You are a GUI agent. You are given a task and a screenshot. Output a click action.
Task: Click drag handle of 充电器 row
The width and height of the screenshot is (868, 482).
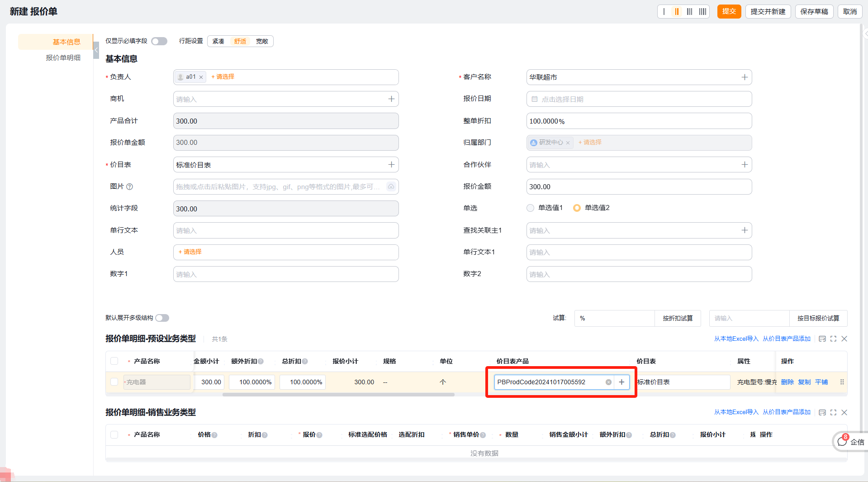pyautogui.click(x=842, y=382)
